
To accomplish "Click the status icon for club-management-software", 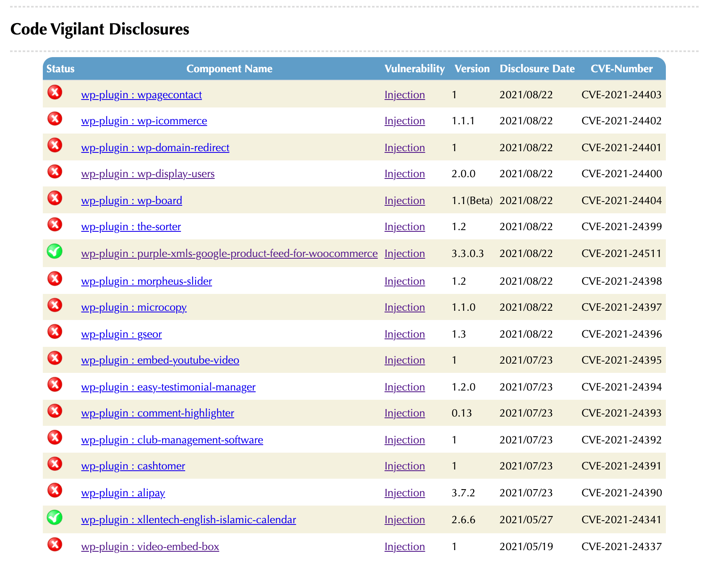I will pos(55,437).
